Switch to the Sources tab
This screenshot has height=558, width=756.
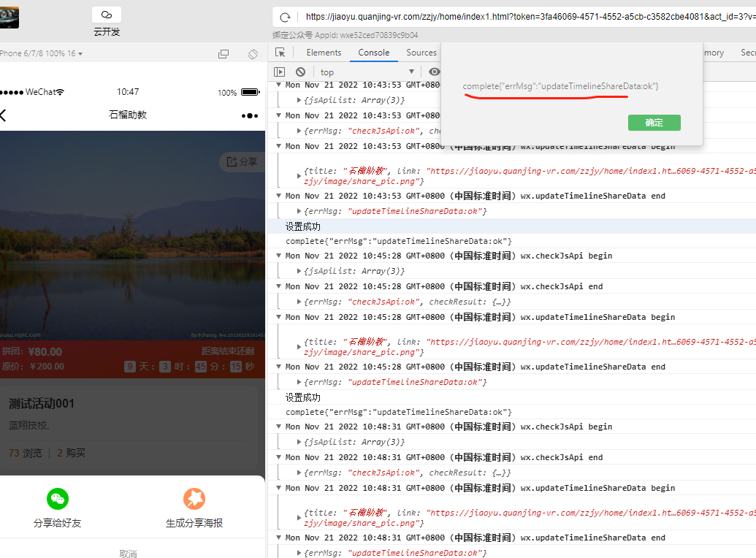(x=421, y=53)
